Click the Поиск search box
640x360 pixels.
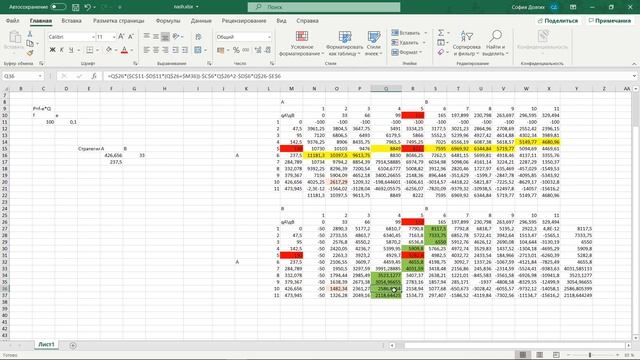click(x=324, y=7)
